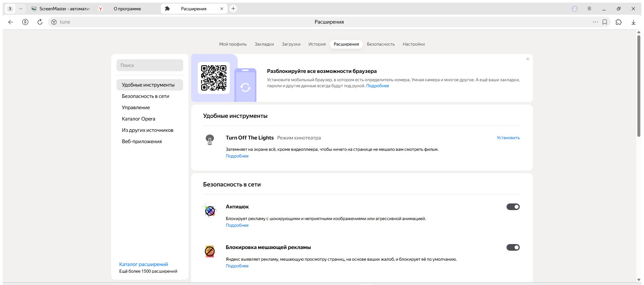Select Веб-приложения in sidebar
The image size is (644, 285).
[x=150, y=142]
